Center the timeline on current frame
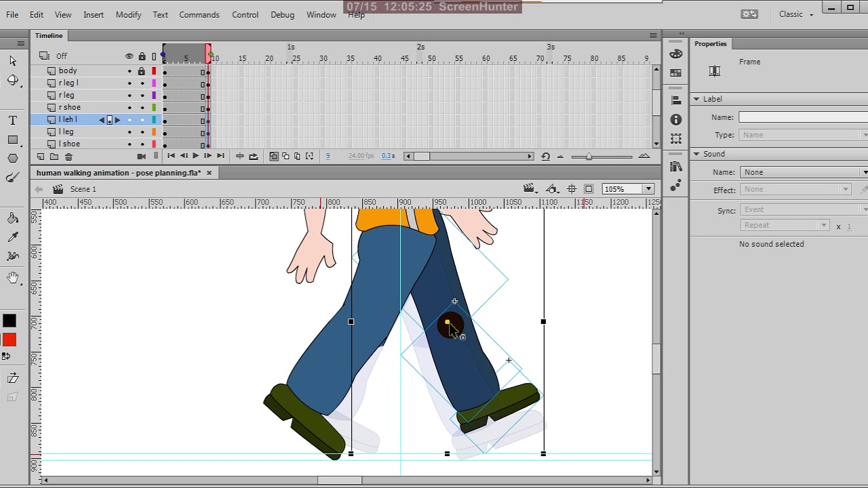868x488 pixels. (240, 157)
